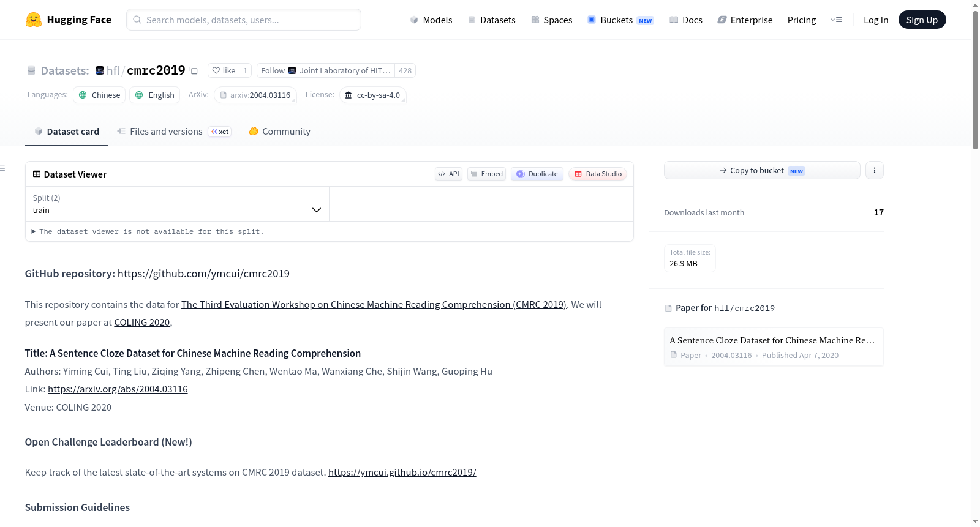The height and width of the screenshot is (527, 980).
Task: Open the Split train dropdown
Action: (x=178, y=204)
